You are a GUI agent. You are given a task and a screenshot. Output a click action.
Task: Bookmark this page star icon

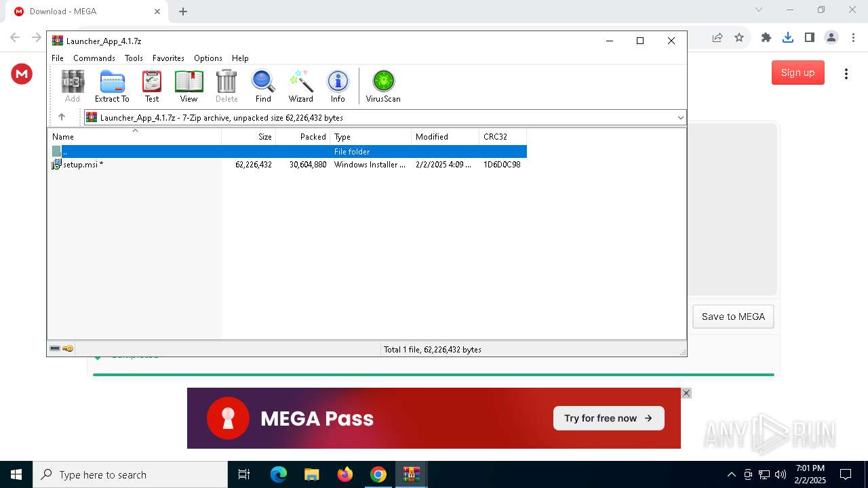click(x=739, y=37)
